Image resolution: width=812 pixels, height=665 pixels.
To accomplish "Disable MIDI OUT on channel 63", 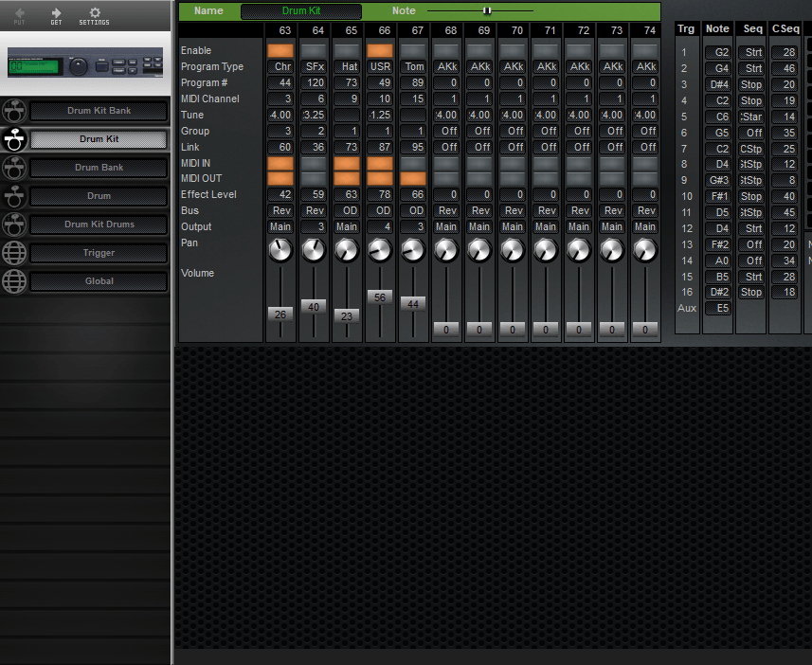I will pyautogui.click(x=280, y=178).
